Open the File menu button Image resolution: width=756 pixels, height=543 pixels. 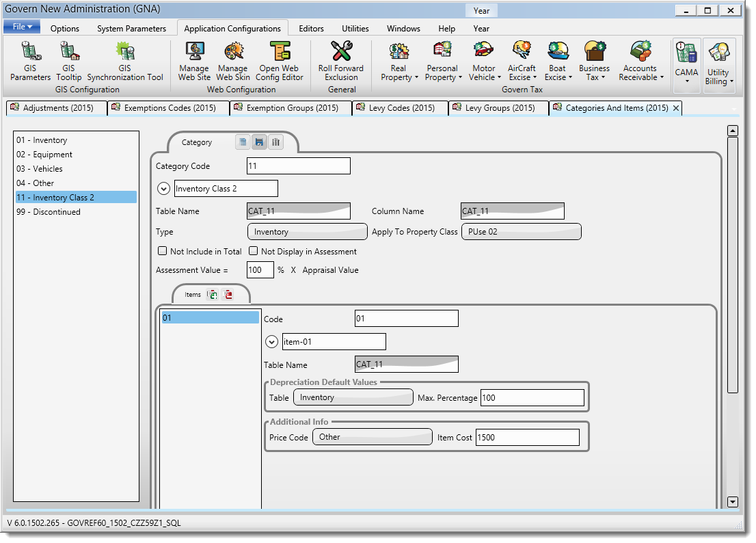[x=22, y=27]
